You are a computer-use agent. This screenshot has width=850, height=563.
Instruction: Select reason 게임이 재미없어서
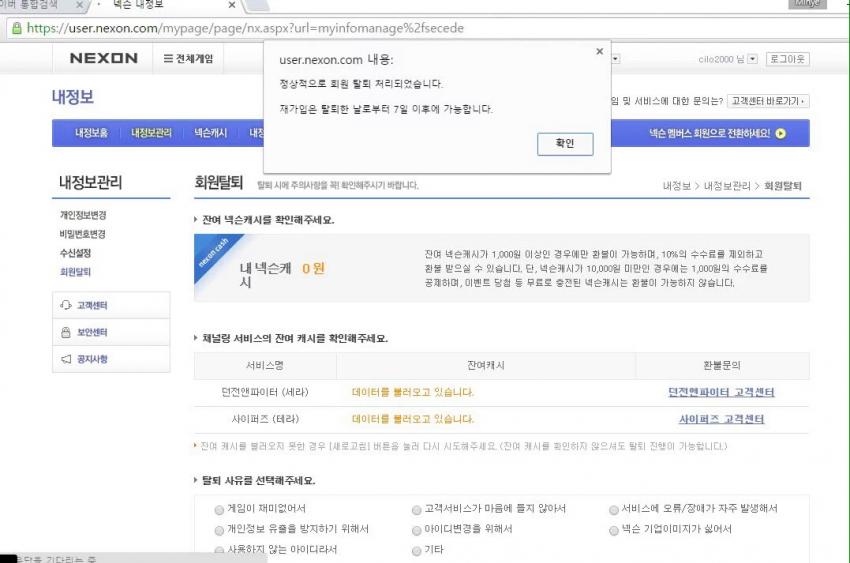click(219, 509)
